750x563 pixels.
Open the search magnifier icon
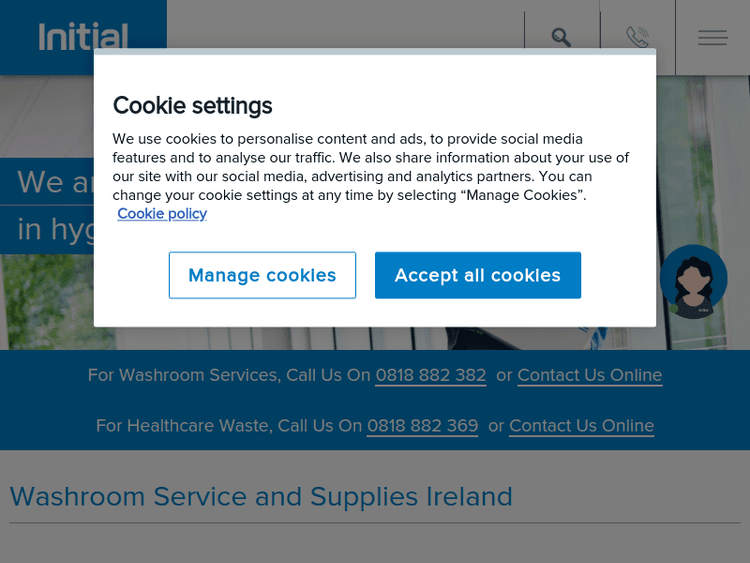(561, 37)
